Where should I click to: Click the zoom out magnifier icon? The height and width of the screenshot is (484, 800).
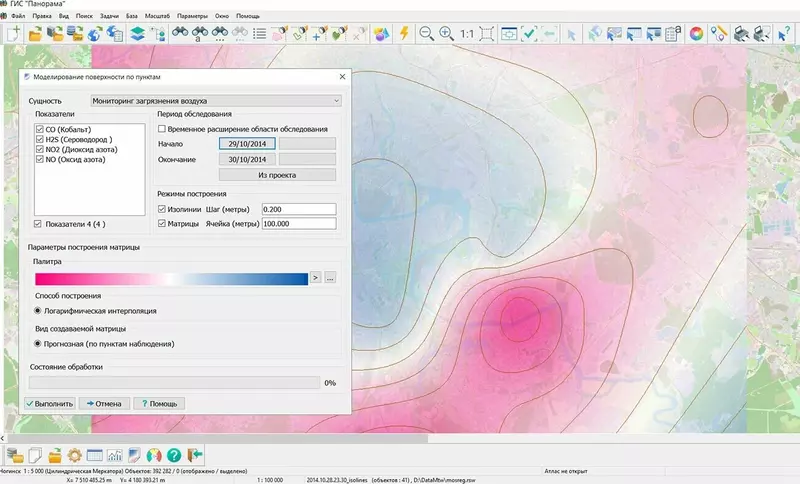[x=428, y=33]
